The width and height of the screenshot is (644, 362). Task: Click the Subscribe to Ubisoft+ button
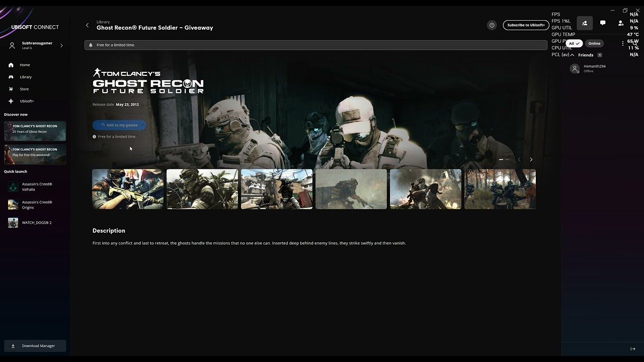[526, 25]
